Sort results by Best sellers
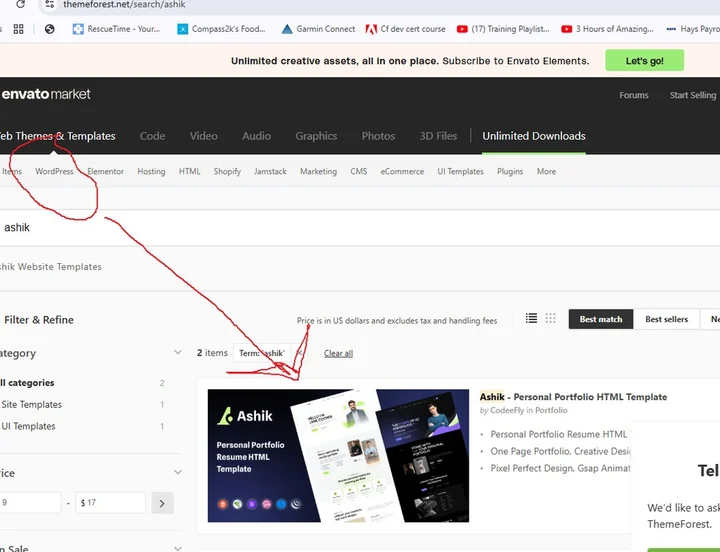This screenshot has width=720, height=552. click(666, 319)
